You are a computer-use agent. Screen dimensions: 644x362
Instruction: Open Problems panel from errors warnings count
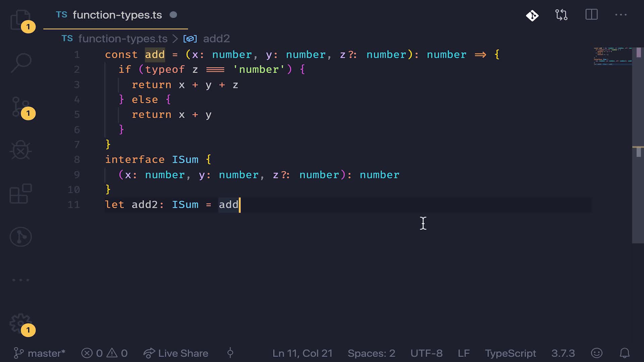pos(105,353)
